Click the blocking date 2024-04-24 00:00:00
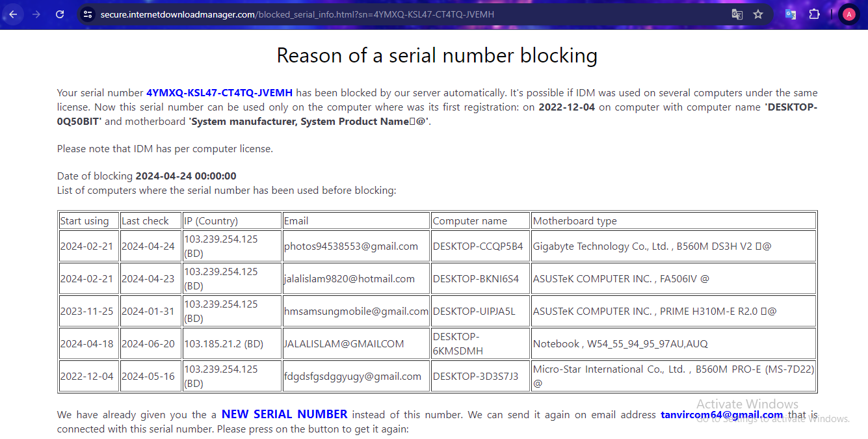 point(186,176)
